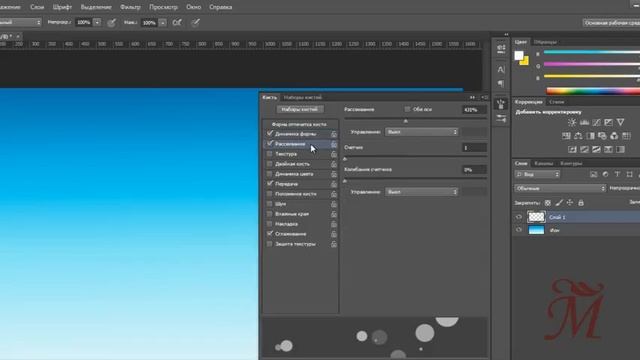Viewport: 640px width, 360px height.
Task: Enable Шум brush option checkbox
Action: pyautogui.click(x=269, y=204)
